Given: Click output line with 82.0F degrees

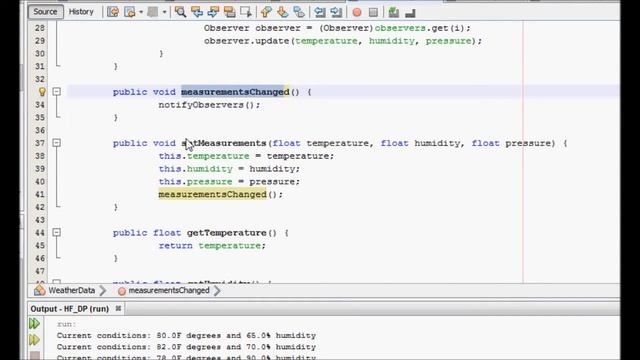Looking at the screenshot, I should pyautogui.click(x=186, y=347).
